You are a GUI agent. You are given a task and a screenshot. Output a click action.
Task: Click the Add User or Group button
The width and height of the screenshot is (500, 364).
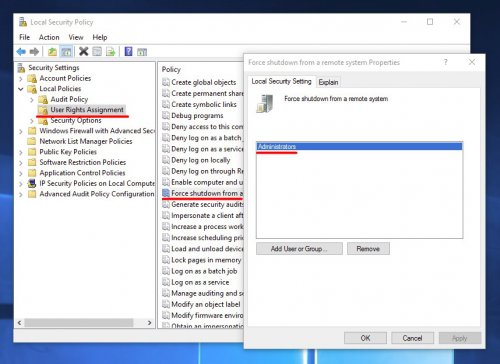coord(299,249)
